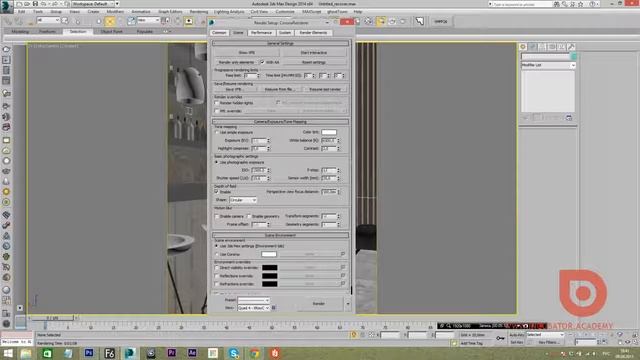Viewport: 640px width, 360px height.
Task: Select Use 3ds Max settings environment radio button
Action: tap(217, 246)
